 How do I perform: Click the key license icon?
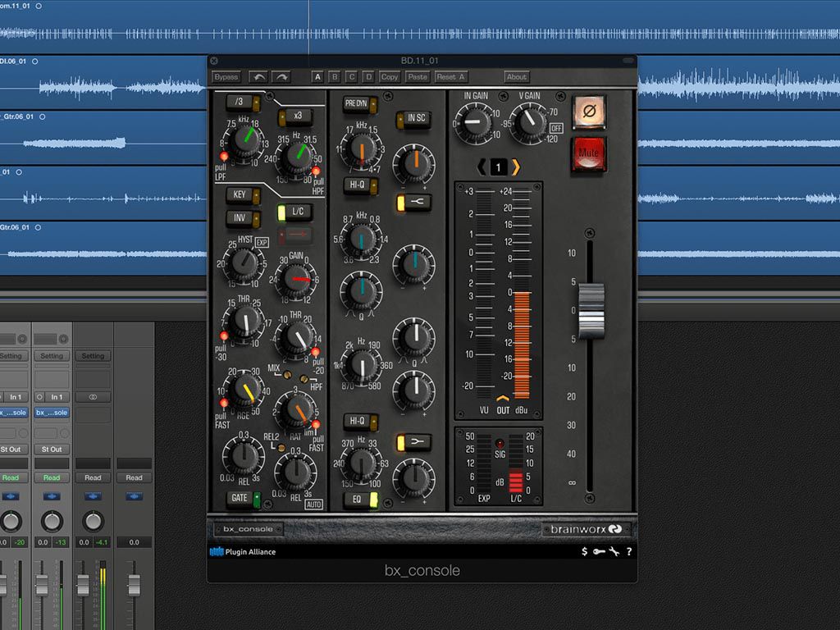[x=599, y=552]
